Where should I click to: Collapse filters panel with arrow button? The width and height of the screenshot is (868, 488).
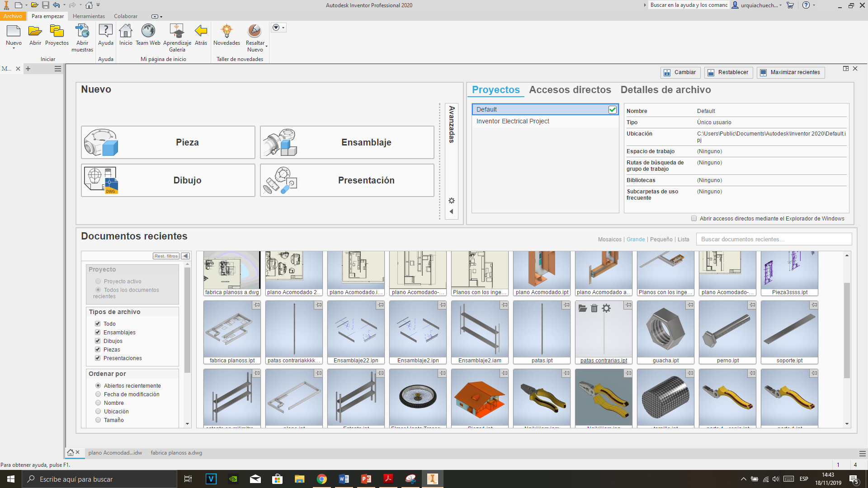185,256
